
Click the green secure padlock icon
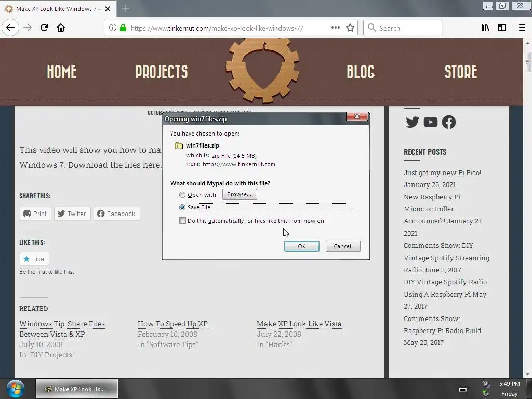123,28
